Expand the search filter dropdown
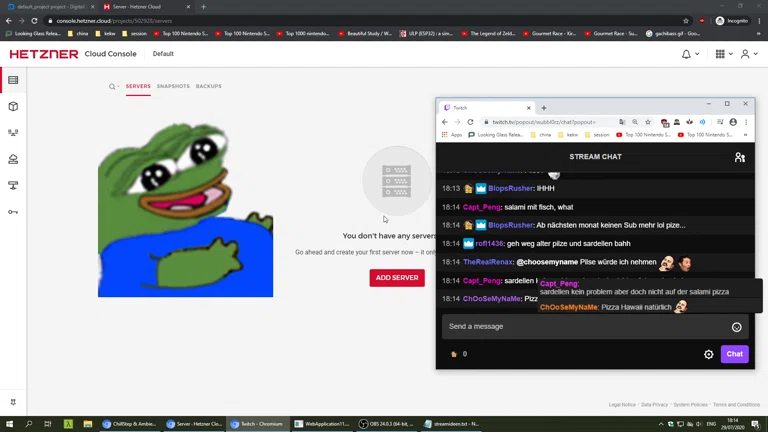Screen dimensions: 768x432 pyautogui.click(x=114, y=87)
